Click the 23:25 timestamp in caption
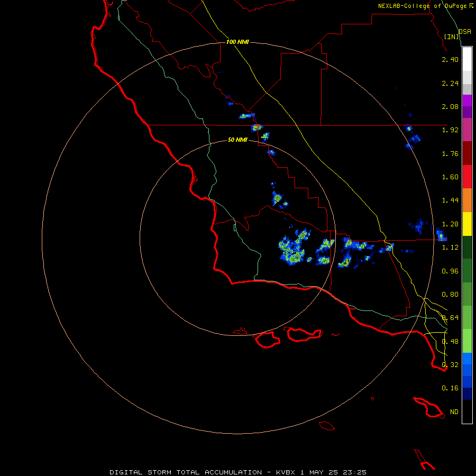This screenshot has height=476, width=476. coord(354,472)
